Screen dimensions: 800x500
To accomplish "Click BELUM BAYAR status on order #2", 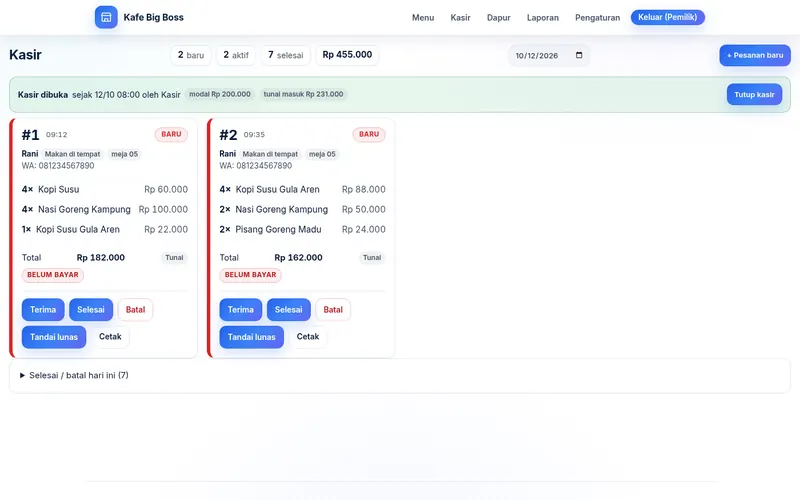I will tap(251, 275).
